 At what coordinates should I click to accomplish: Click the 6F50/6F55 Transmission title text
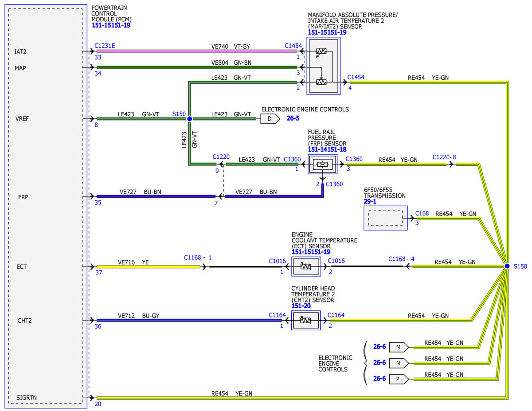[x=384, y=192]
